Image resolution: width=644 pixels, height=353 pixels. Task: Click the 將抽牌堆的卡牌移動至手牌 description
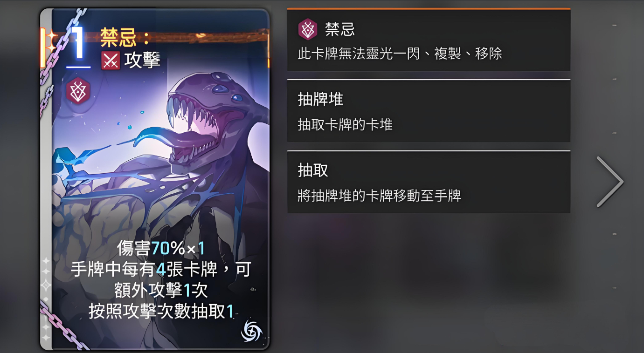click(x=380, y=195)
